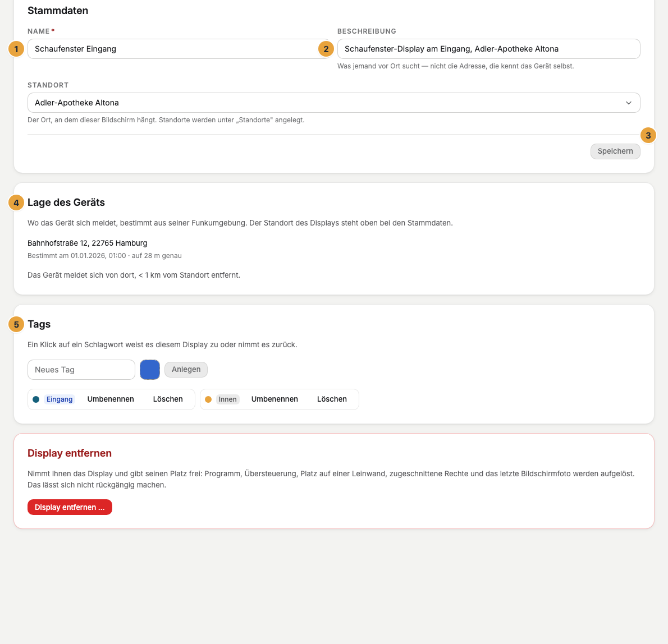This screenshot has width=668, height=644.
Task: Click the "Bestimmt am 01.01.2026, 01:00" line
Action: (105, 256)
